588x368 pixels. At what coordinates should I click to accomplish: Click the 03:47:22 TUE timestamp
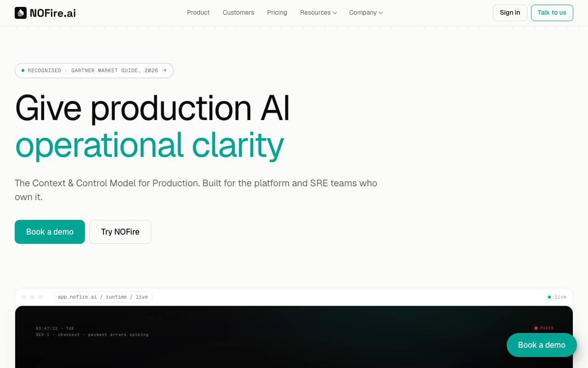[x=55, y=328]
